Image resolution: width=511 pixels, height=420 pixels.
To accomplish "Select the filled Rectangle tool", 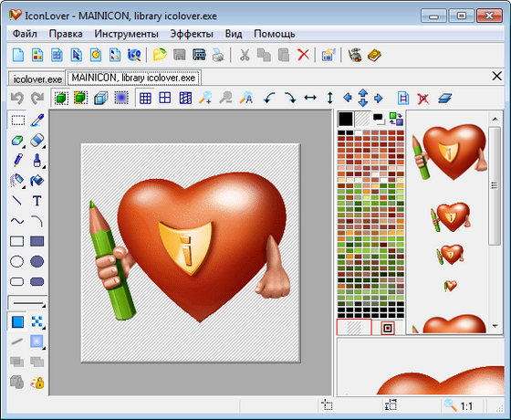I will 37,241.
